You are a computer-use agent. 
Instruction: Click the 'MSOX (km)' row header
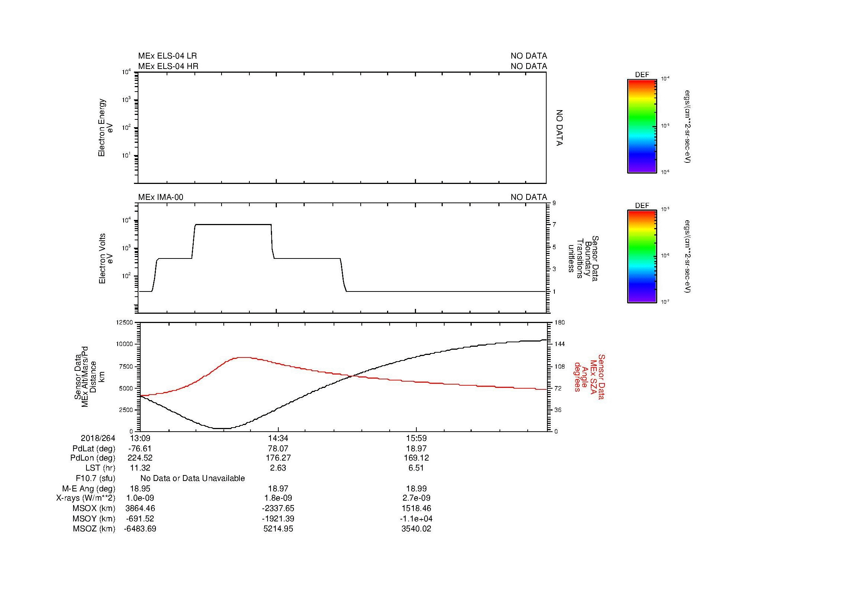tap(94, 508)
